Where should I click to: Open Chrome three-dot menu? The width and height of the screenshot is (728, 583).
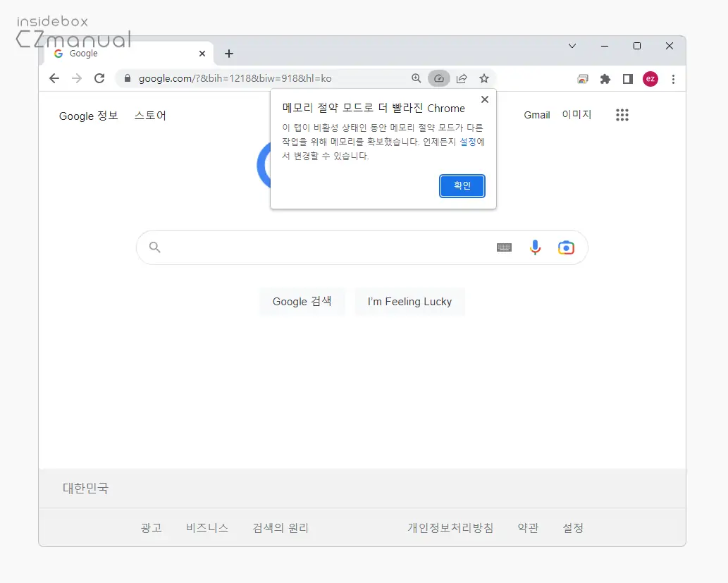[673, 79]
